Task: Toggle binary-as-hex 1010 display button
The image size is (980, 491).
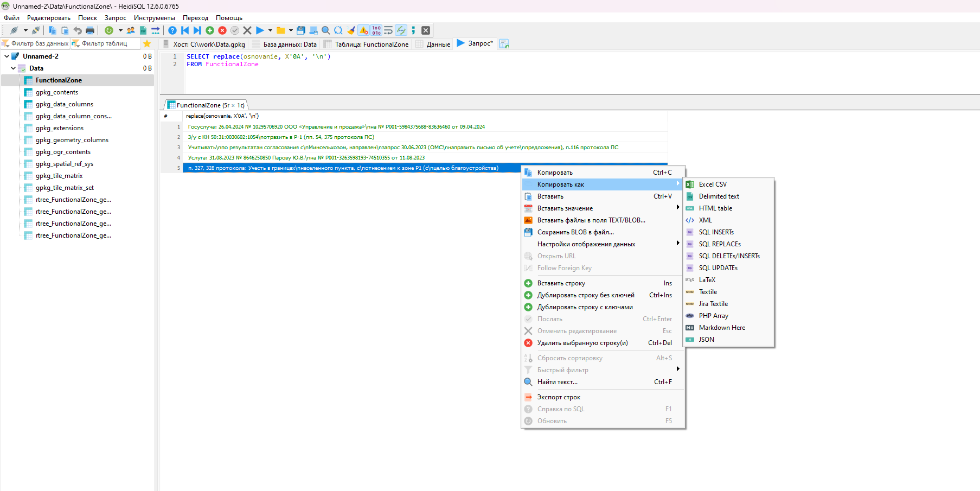Action: [x=376, y=30]
